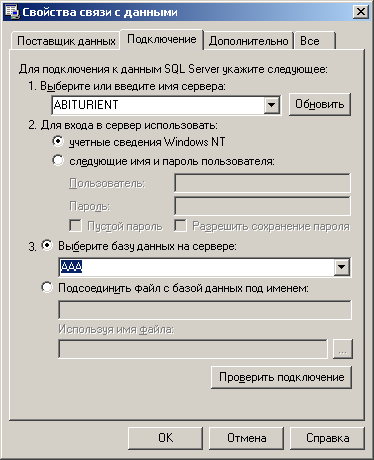The image size is (374, 460).
Task: Open help with "Справка" button
Action: coord(328,438)
